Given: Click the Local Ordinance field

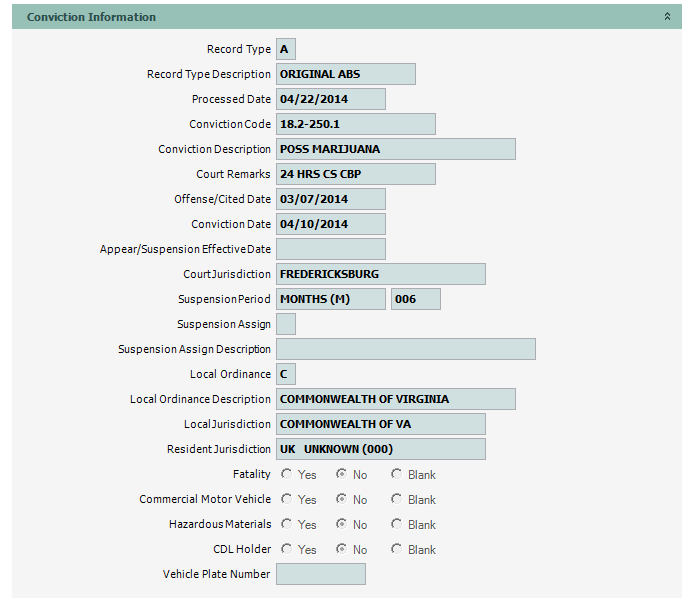Looking at the screenshot, I should coord(285,374).
